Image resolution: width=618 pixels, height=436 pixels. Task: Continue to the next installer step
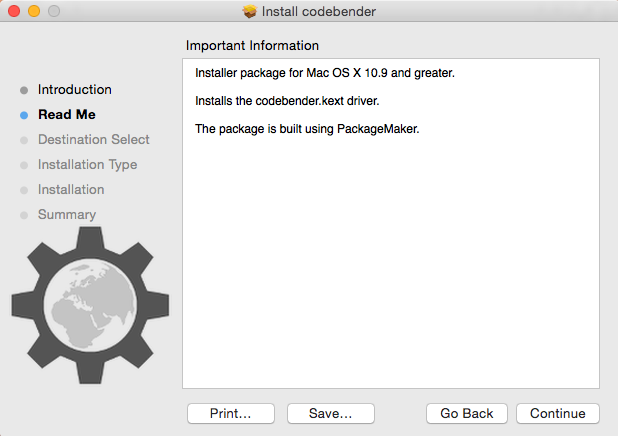558,413
